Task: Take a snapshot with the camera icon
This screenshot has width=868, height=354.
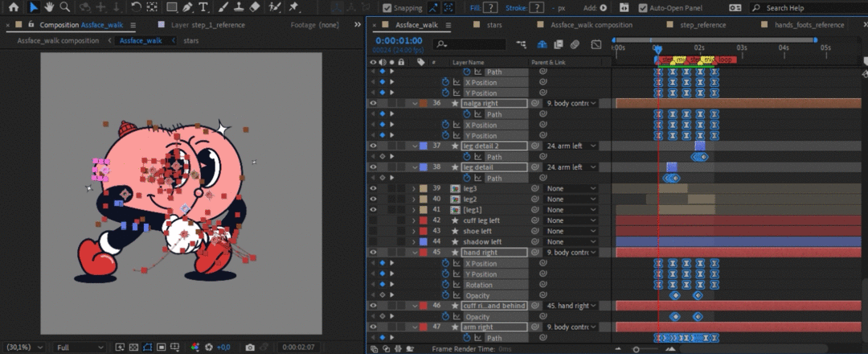Action: pyautogui.click(x=250, y=348)
